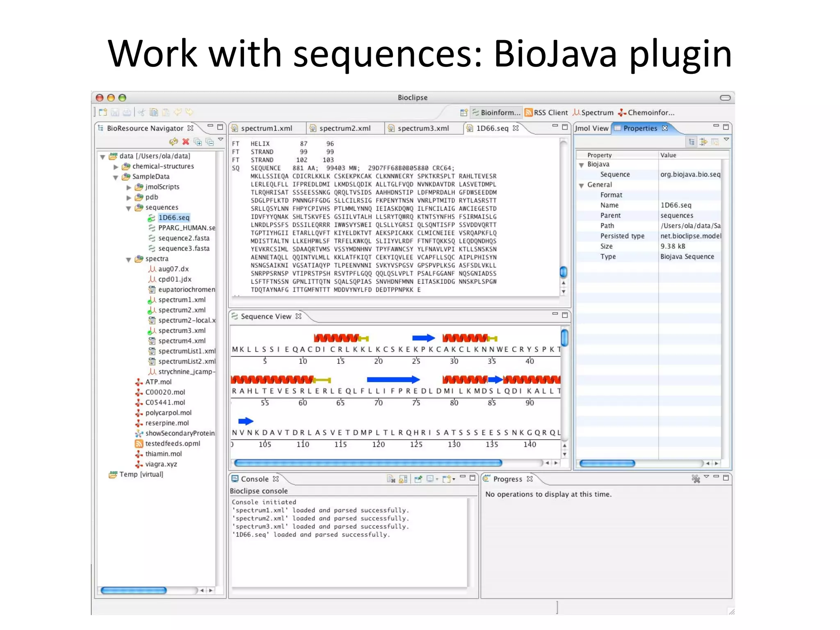This screenshot has width=840, height=630.
Task: Switch to the spectrum3.xml editor tab
Action: pos(423,128)
